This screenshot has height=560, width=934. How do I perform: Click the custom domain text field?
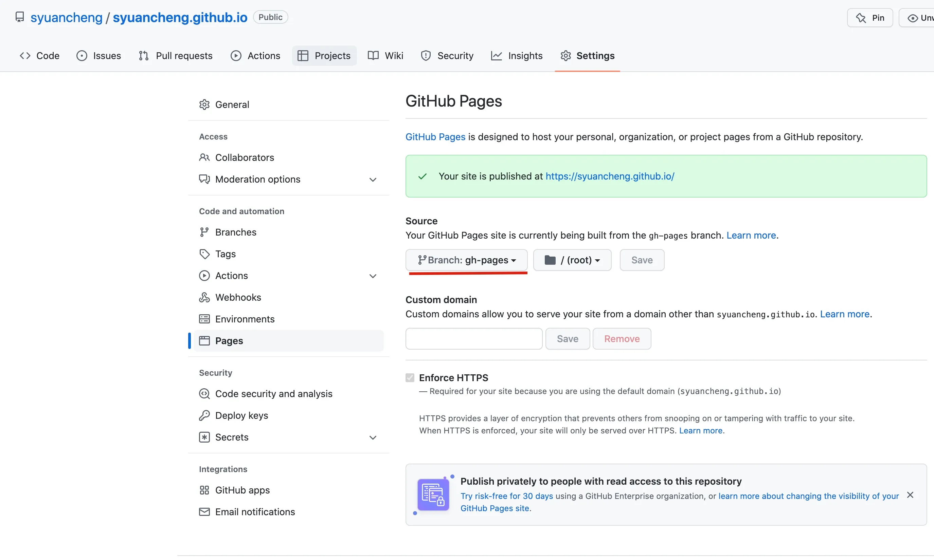(x=474, y=339)
